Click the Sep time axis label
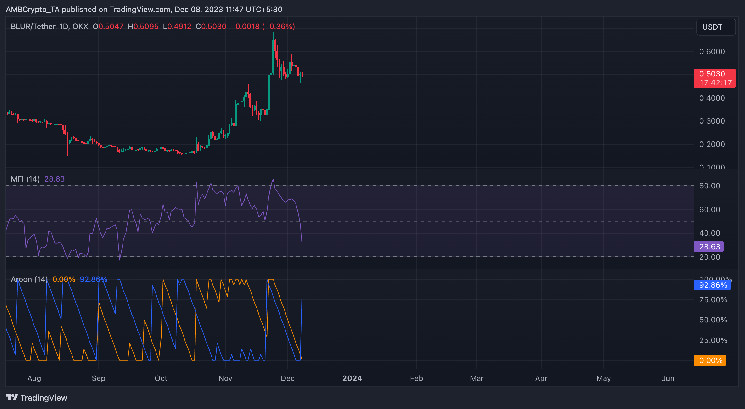The width and height of the screenshot is (745, 409). [98, 378]
